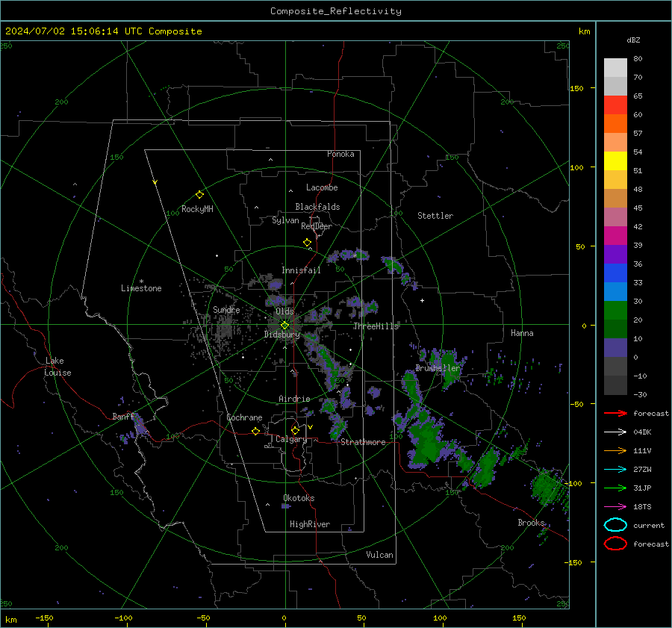
Task: Click the dBZ legend heading
Action: (x=633, y=40)
